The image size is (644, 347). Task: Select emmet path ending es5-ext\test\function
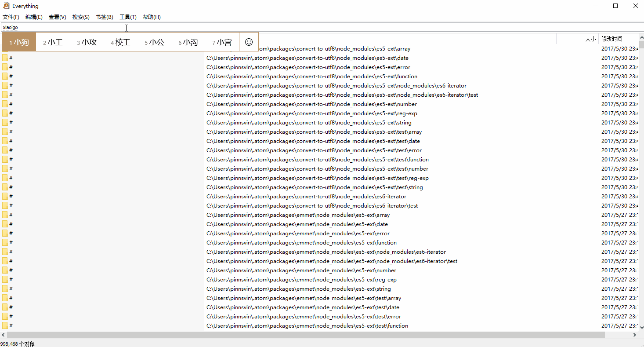pos(307,326)
